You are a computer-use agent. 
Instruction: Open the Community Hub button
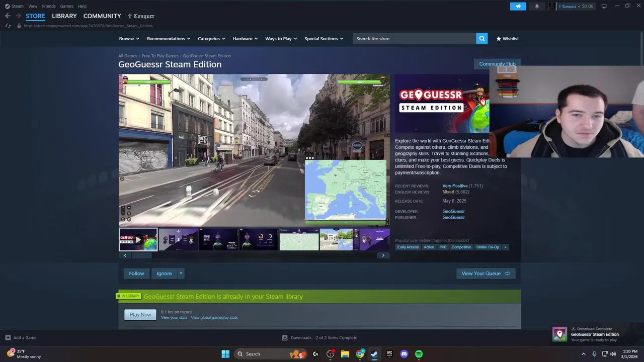497,64
